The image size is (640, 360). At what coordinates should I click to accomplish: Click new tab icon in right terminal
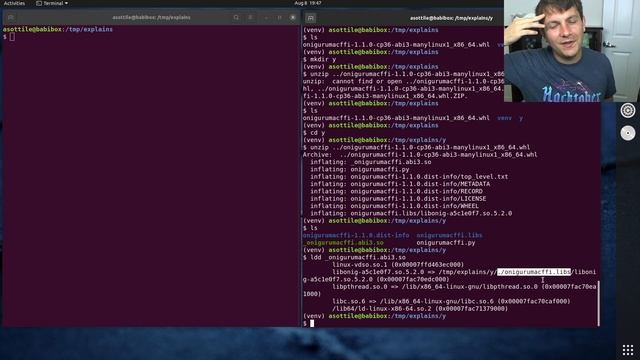click(x=311, y=18)
